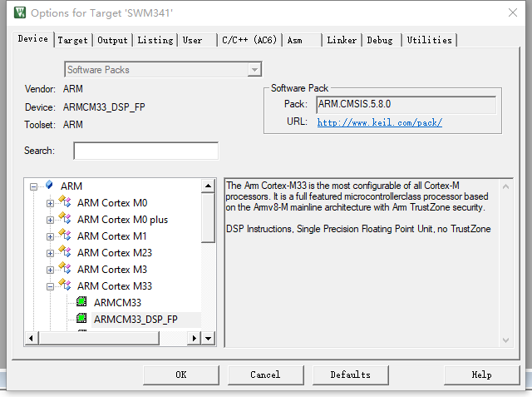Click the Cortex-M33 description text

358,207
